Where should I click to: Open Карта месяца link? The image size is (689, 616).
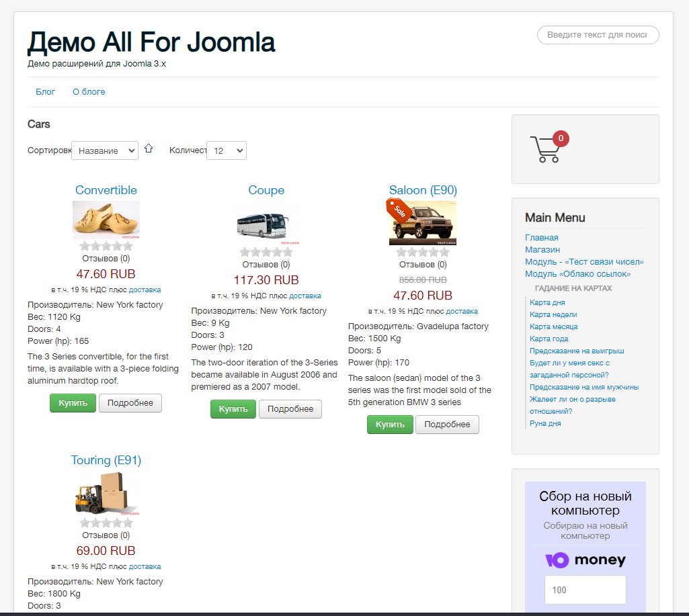click(x=554, y=326)
